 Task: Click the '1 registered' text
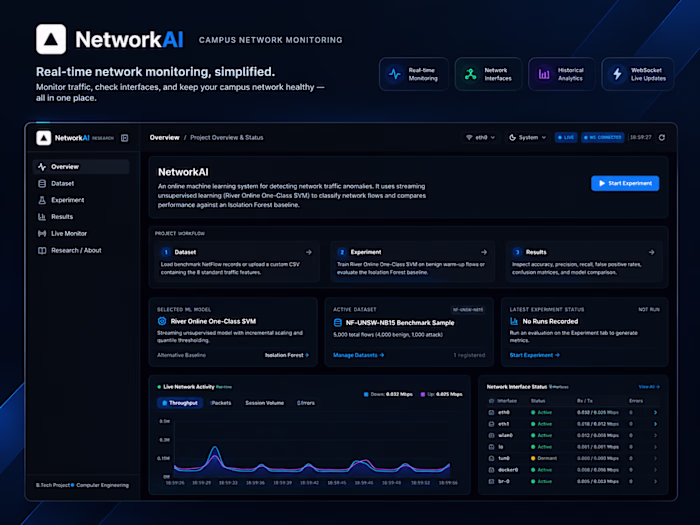(x=469, y=355)
